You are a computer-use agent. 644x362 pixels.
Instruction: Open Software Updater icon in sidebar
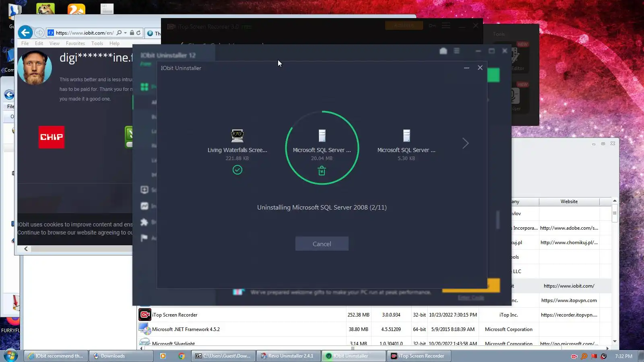click(x=144, y=190)
